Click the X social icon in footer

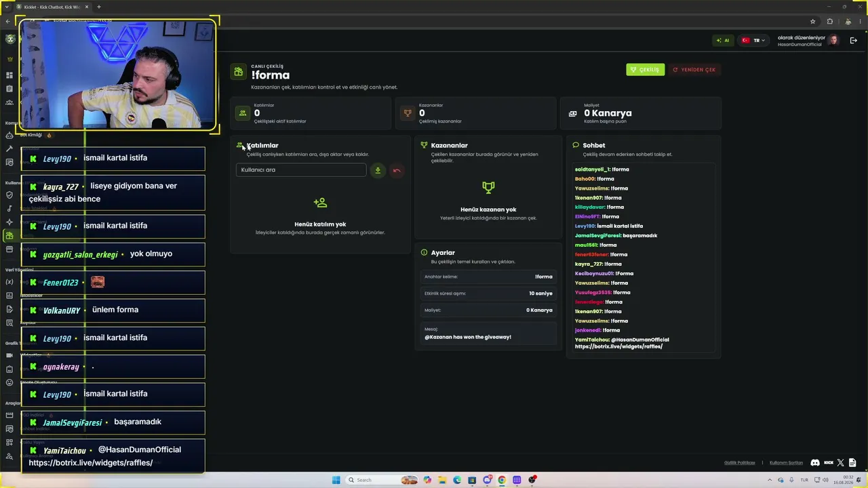841,463
